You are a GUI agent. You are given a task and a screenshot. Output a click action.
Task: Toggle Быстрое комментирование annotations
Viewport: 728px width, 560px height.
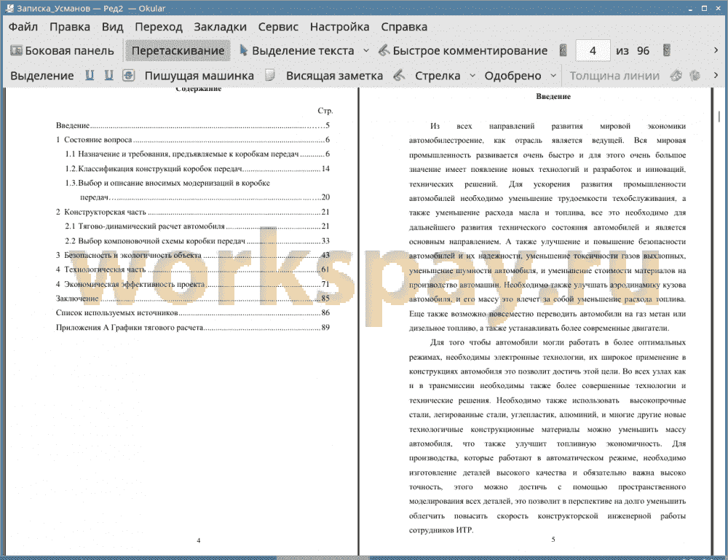click(463, 51)
